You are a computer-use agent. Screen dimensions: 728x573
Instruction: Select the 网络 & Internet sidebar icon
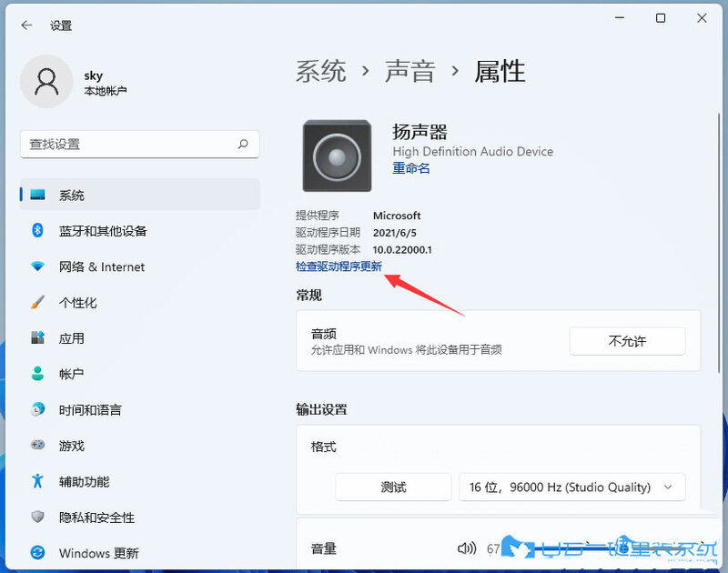point(36,266)
